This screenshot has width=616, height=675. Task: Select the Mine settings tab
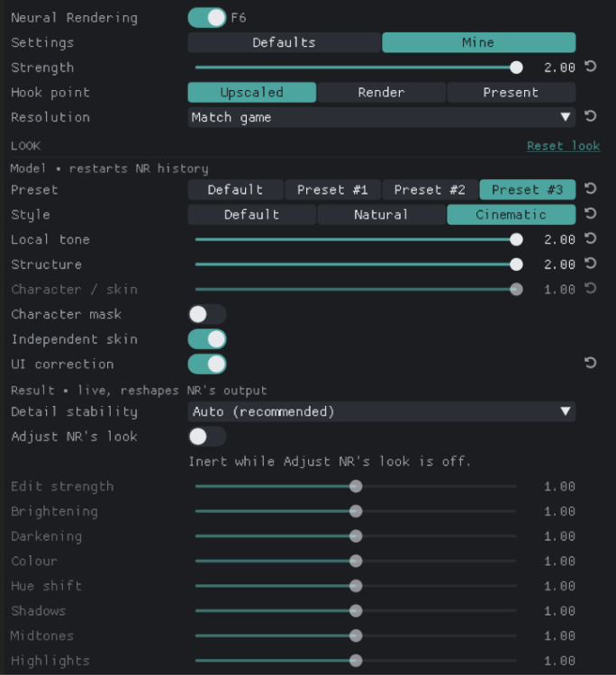click(x=478, y=42)
